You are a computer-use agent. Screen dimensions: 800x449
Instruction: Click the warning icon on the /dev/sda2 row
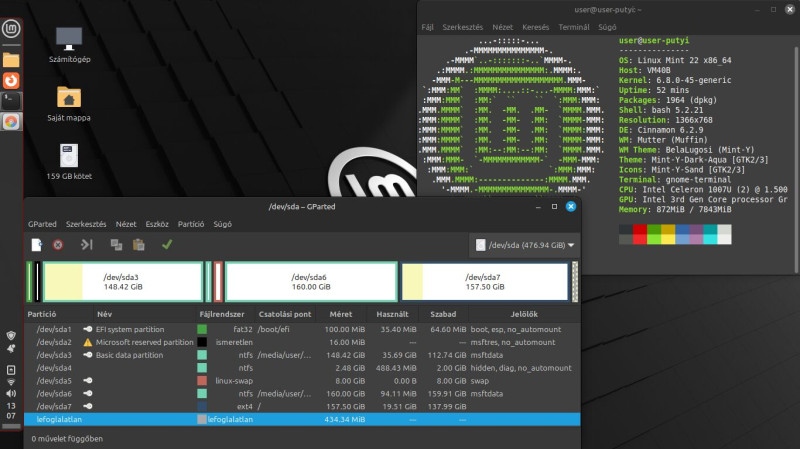tap(88, 342)
